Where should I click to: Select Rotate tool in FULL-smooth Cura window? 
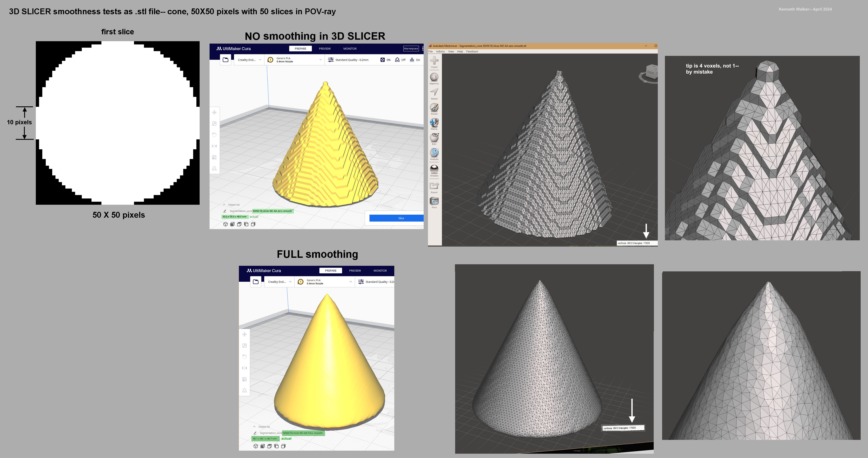click(x=245, y=357)
